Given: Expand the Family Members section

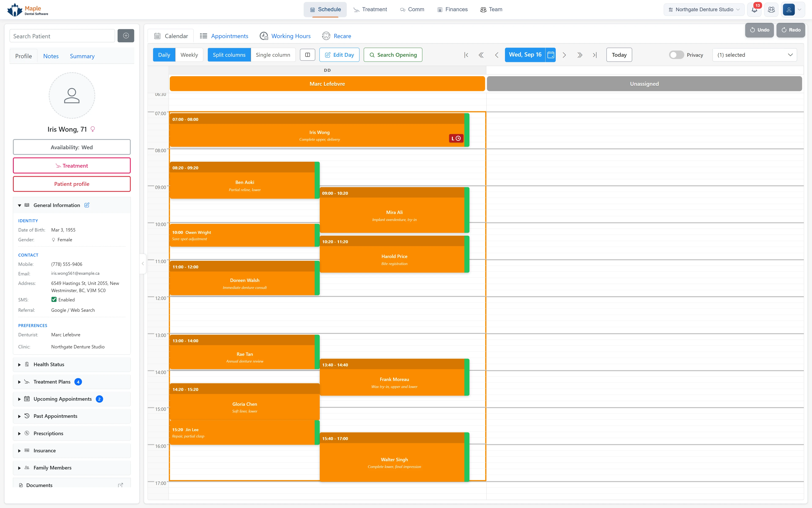Looking at the screenshot, I should [72, 468].
